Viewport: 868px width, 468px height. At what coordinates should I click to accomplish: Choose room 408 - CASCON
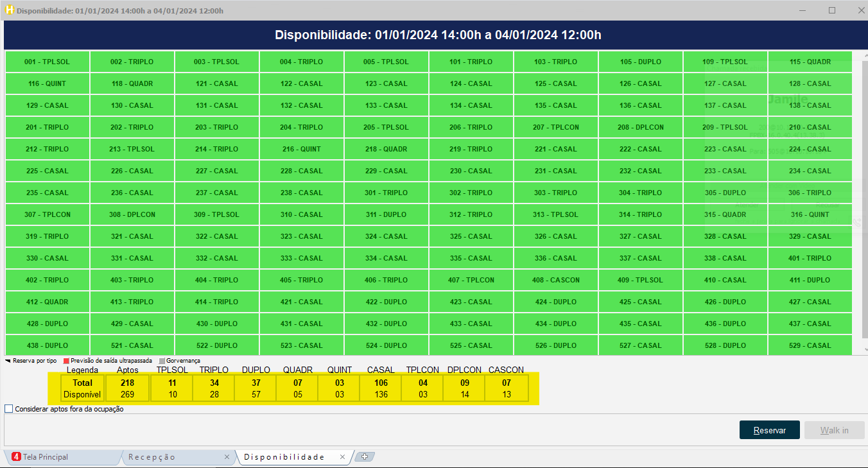556,280
